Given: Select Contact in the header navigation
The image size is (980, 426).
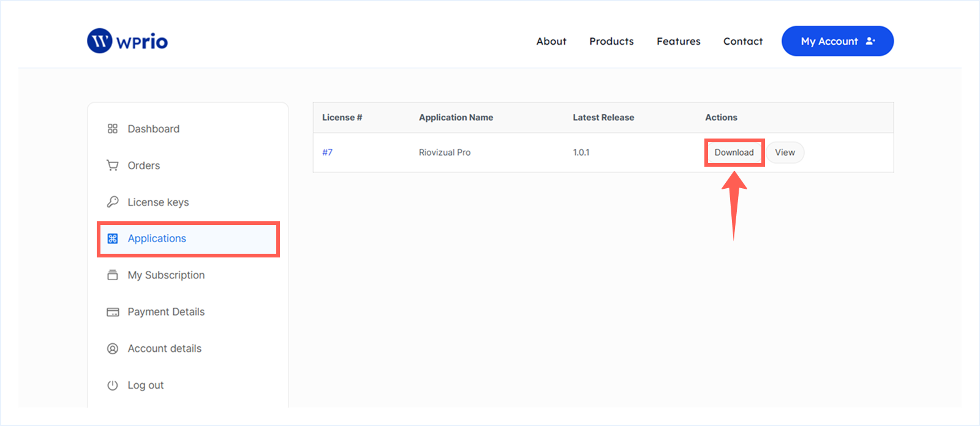Looking at the screenshot, I should pos(742,41).
